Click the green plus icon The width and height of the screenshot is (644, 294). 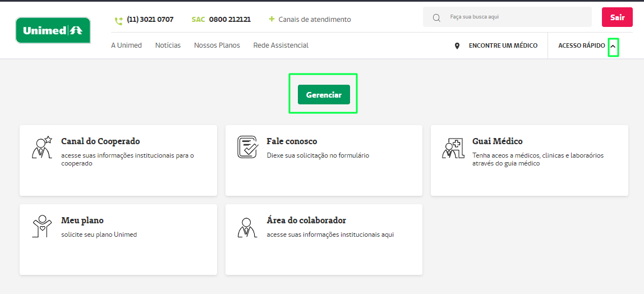[272, 19]
